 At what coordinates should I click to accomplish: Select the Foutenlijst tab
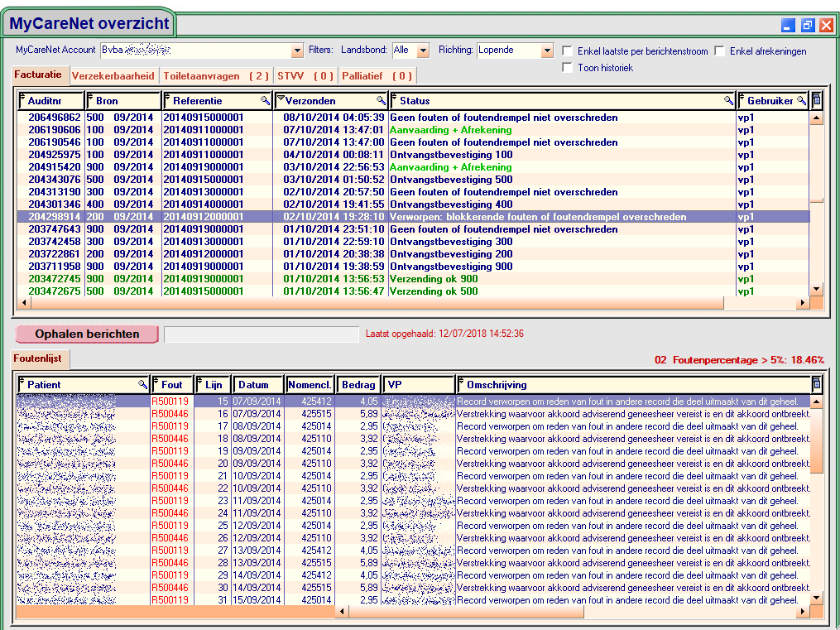[x=40, y=358]
